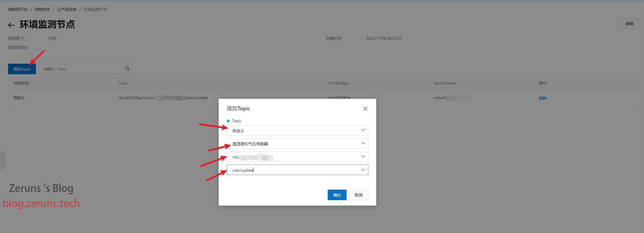Expand the sidebar using the left edge chevron
This screenshot has width=644, height=233.
pos(3,161)
